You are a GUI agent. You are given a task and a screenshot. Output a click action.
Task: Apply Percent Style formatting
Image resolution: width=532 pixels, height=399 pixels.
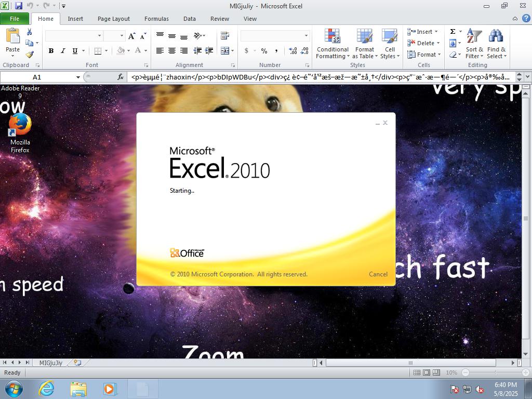coord(264,51)
